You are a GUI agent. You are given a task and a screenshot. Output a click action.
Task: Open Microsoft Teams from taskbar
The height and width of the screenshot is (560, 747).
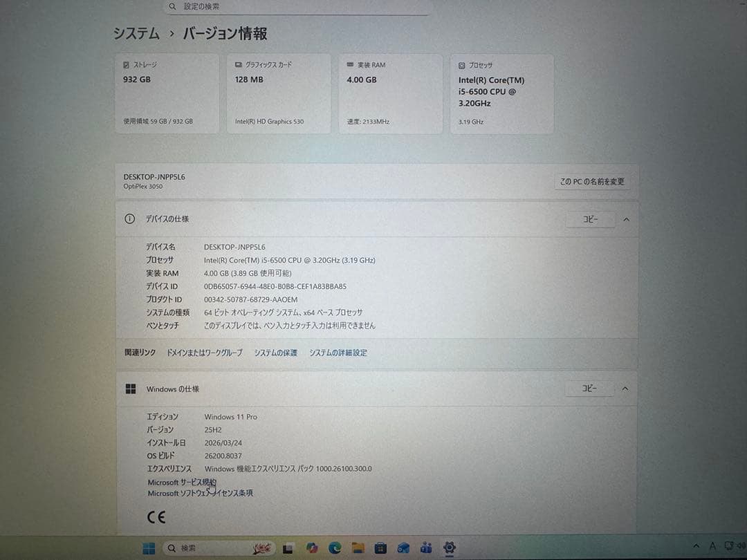point(426,548)
